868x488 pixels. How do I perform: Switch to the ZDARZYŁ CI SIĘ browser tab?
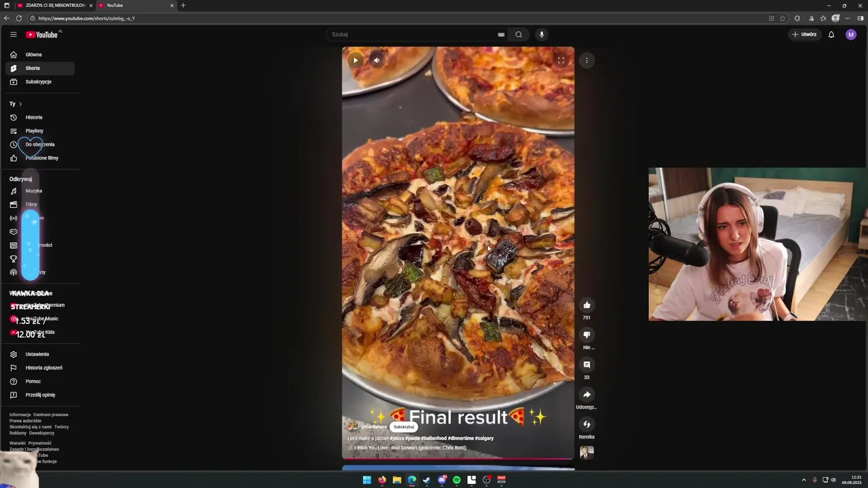53,5
